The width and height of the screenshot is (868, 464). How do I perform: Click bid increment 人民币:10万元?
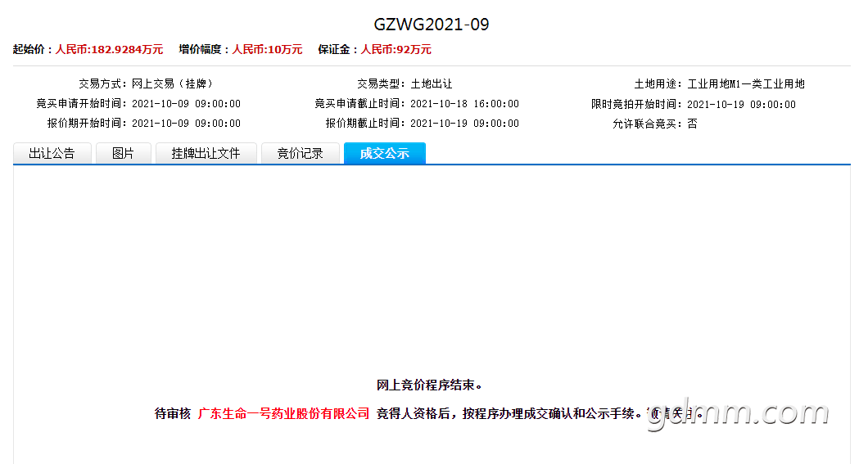[x=267, y=49]
